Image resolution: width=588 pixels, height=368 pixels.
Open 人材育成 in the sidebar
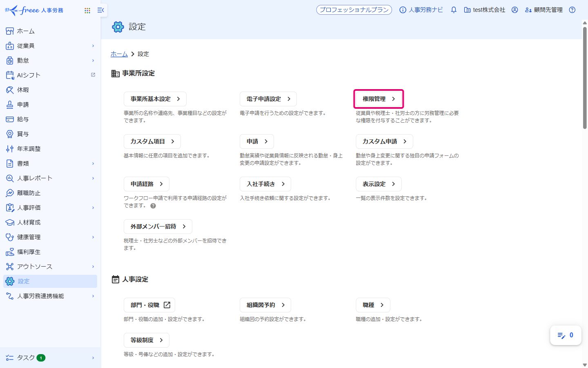point(50,222)
